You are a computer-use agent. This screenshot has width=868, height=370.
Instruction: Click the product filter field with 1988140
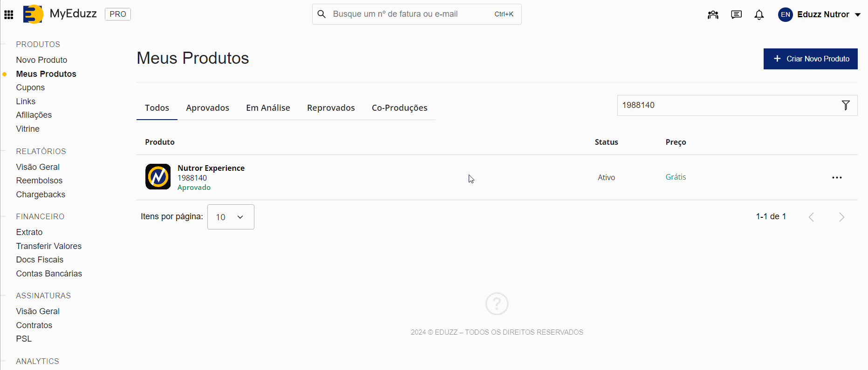click(x=727, y=105)
